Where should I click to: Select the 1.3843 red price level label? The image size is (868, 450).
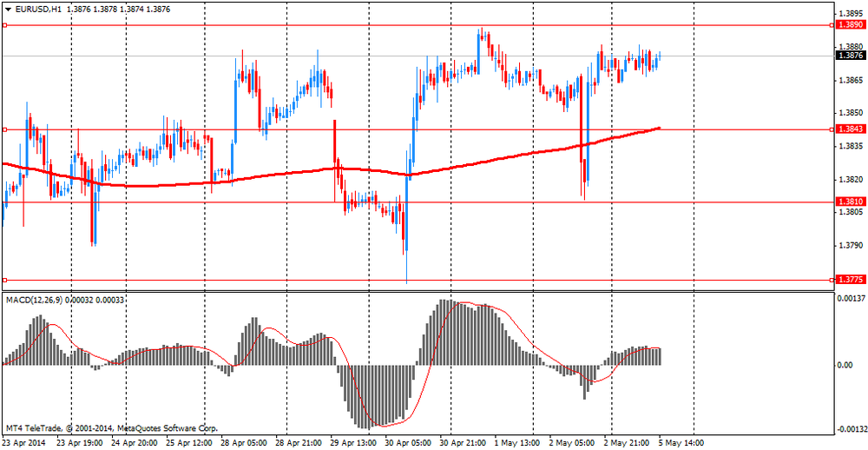click(850, 129)
